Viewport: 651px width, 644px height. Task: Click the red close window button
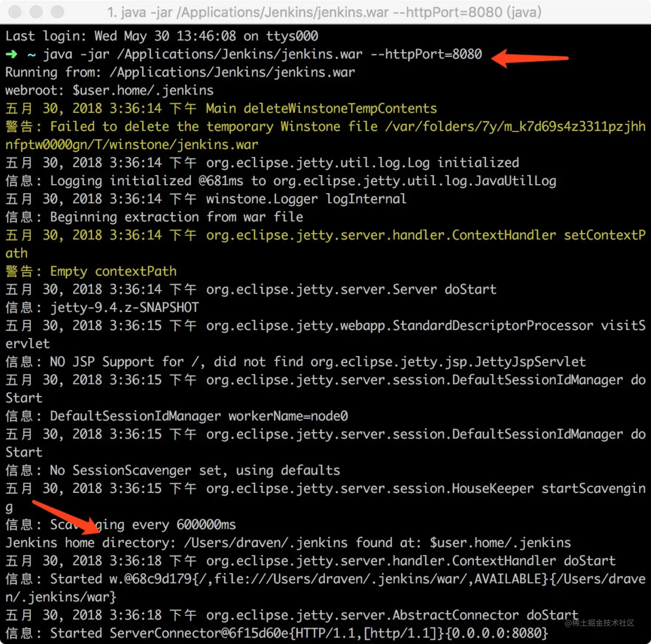point(15,12)
